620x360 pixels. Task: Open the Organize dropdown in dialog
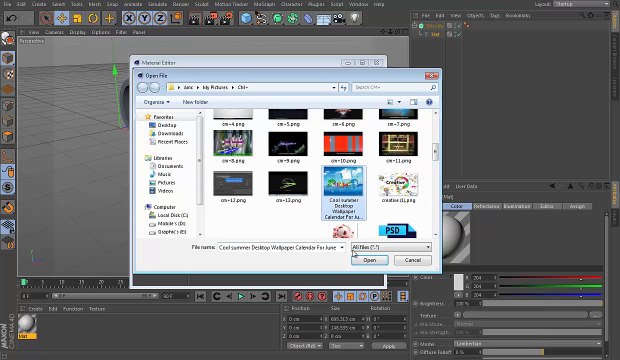pyautogui.click(x=157, y=102)
